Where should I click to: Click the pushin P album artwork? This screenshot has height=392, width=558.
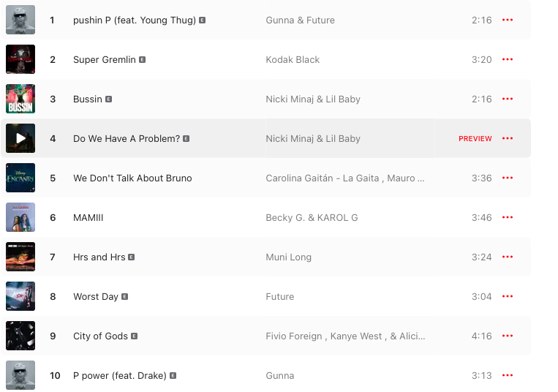coord(20,20)
